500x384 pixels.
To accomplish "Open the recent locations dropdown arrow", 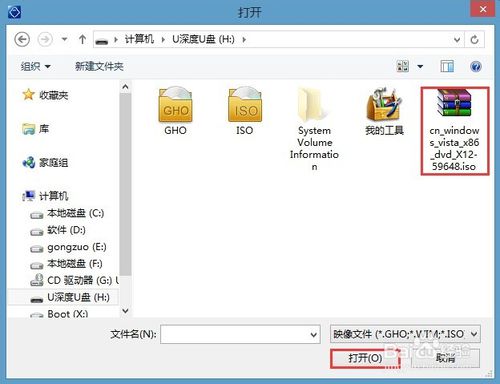I will (65, 39).
